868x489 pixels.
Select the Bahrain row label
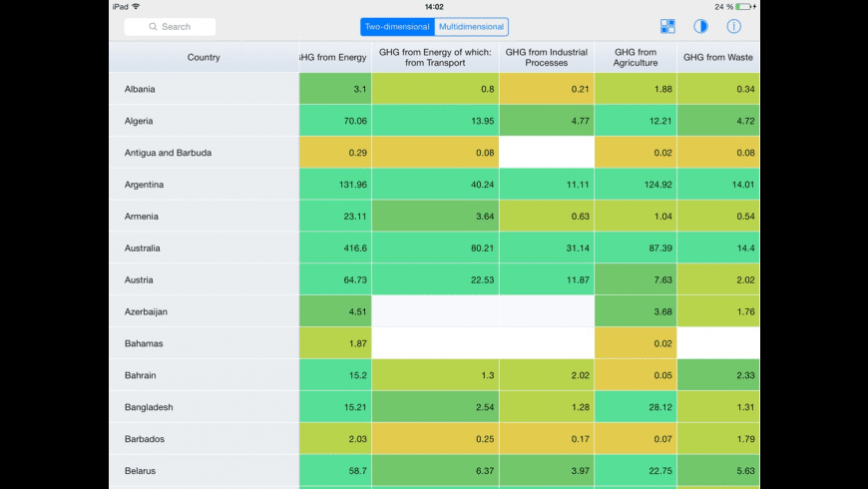pos(140,375)
